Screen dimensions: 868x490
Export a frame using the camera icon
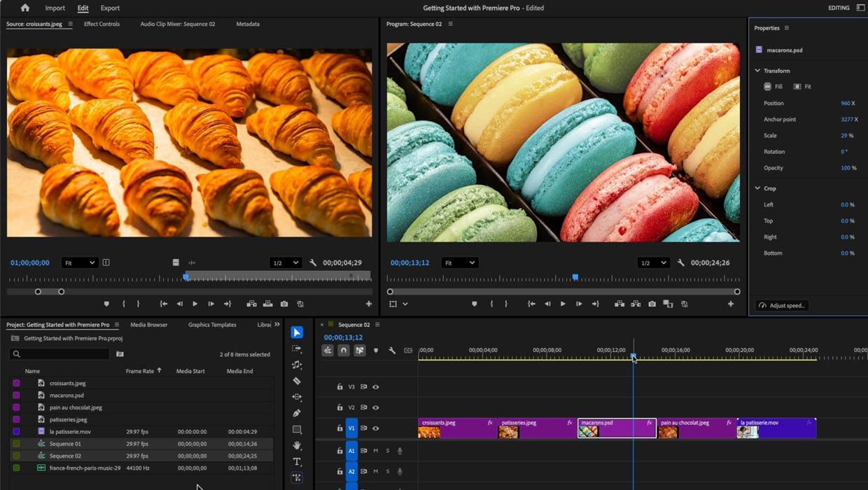tap(652, 304)
